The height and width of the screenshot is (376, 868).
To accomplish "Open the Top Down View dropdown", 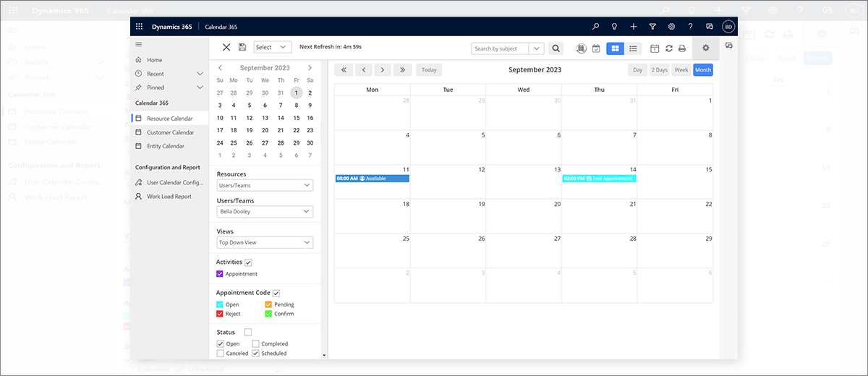I will coord(265,242).
